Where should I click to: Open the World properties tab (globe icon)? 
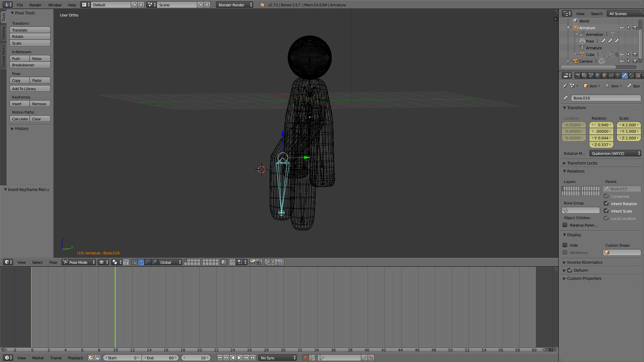[598, 75]
